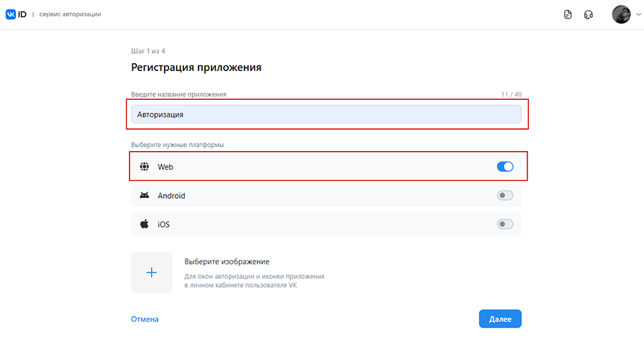The width and height of the screenshot is (644, 347).
Task: Click the Далее button
Action: [x=500, y=319]
